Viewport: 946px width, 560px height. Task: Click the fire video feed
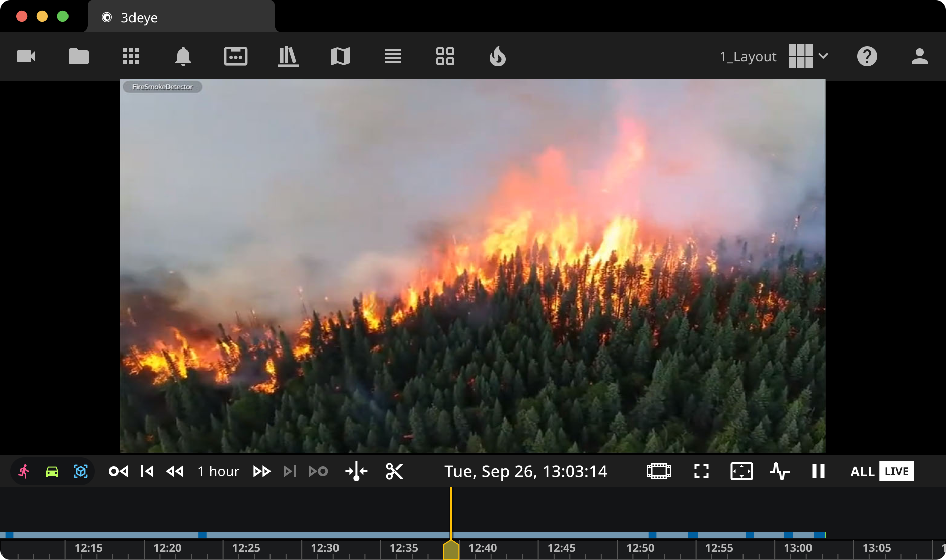tap(472, 265)
